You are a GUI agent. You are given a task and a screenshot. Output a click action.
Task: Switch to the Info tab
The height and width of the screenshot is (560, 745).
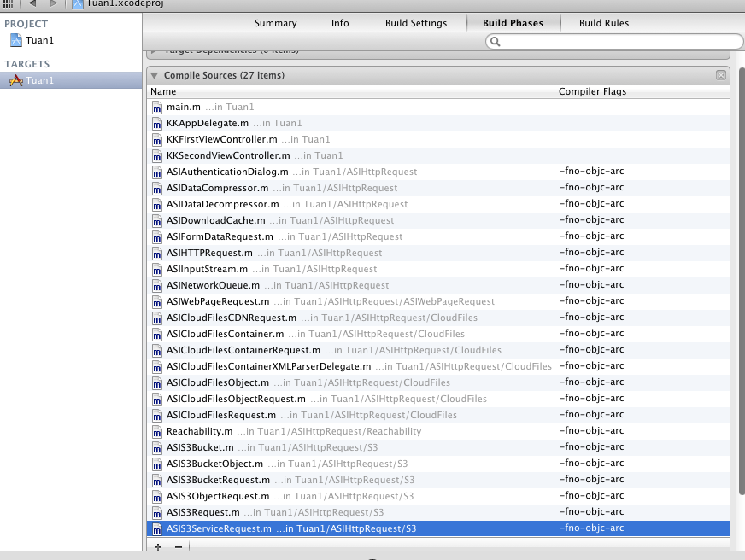[x=340, y=23]
